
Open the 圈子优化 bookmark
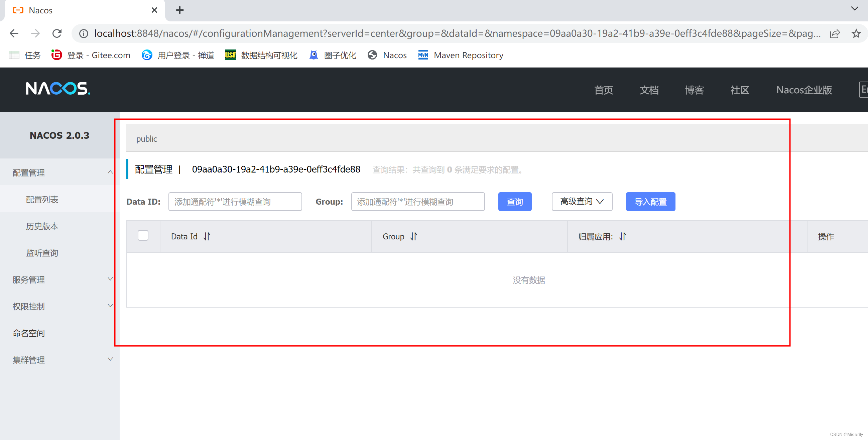[x=333, y=55]
